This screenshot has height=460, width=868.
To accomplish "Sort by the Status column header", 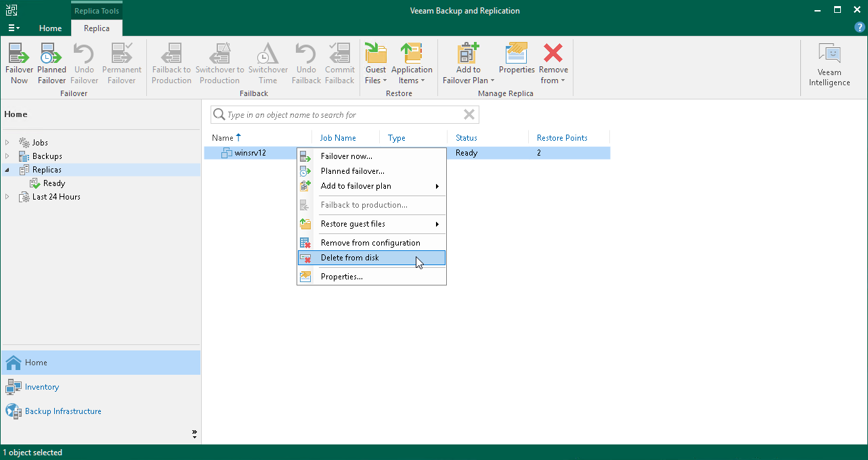I will (x=466, y=138).
